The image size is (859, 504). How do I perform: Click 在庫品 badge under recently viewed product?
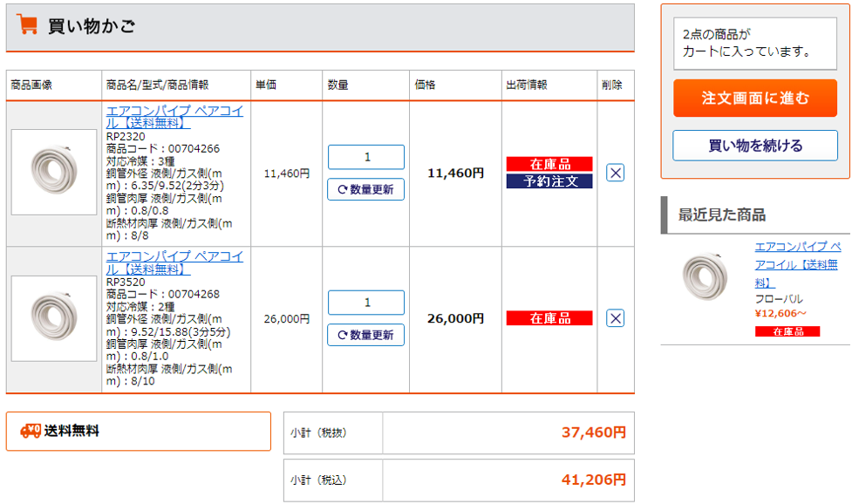click(x=787, y=331)
